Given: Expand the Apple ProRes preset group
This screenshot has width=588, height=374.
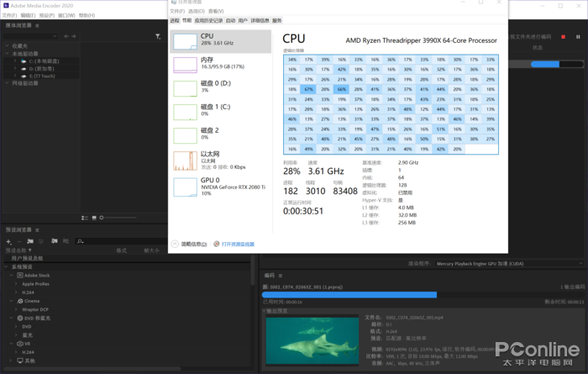Looking at the screenshot, I should (16, 284).
